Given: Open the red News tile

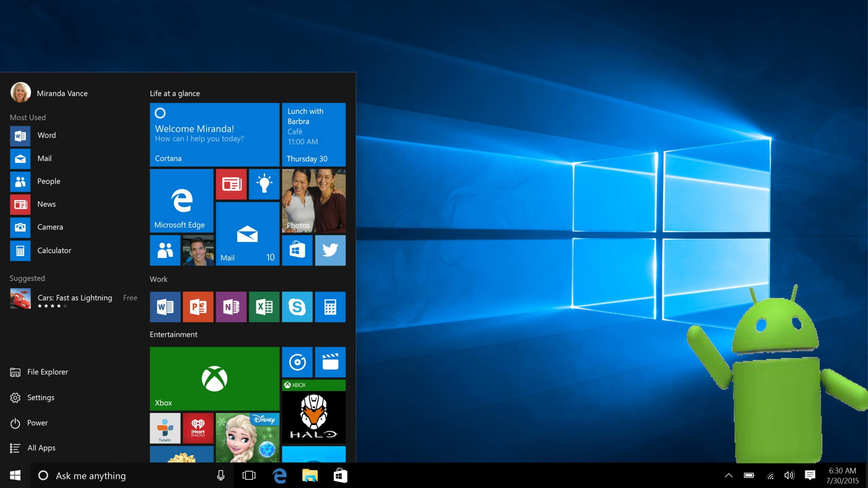Looking at the screenshot, I should tap(231, 184).
